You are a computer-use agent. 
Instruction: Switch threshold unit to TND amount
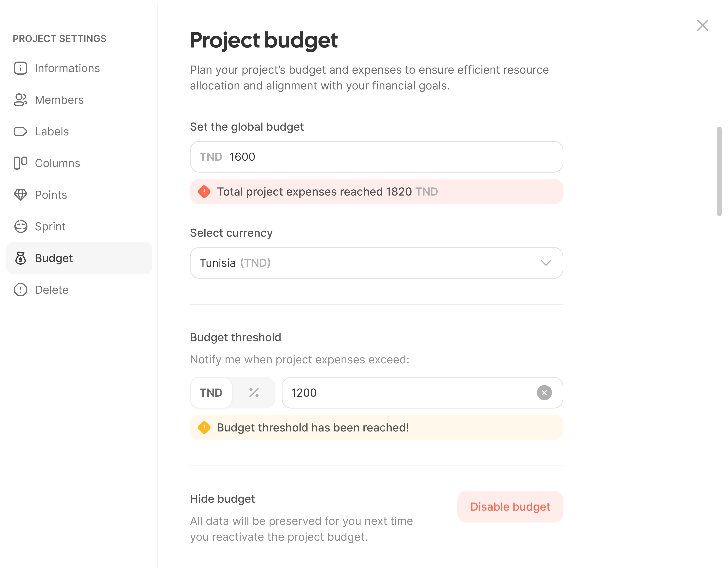coord(211,393)
